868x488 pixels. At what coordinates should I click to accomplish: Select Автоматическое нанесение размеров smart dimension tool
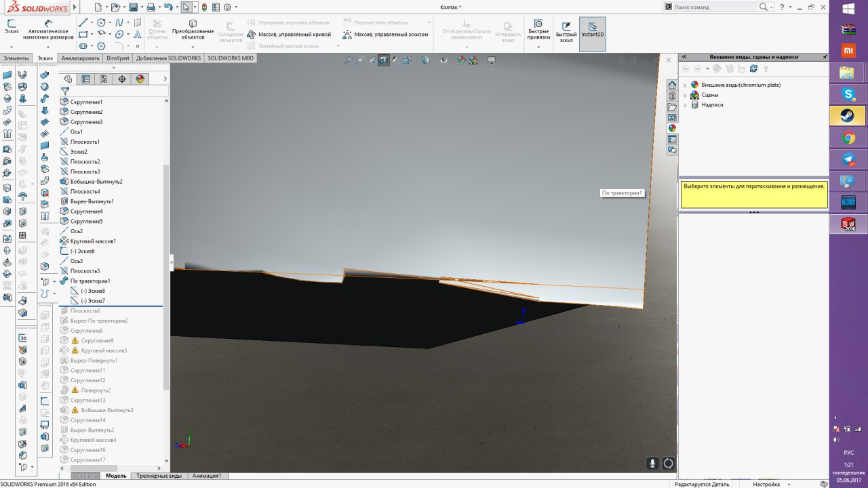[48, 28]
